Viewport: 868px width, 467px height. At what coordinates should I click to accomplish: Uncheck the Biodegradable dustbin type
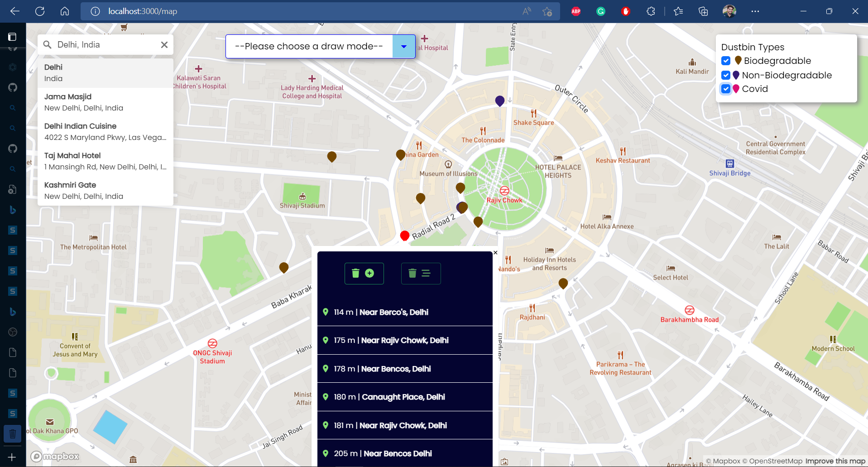726,60
